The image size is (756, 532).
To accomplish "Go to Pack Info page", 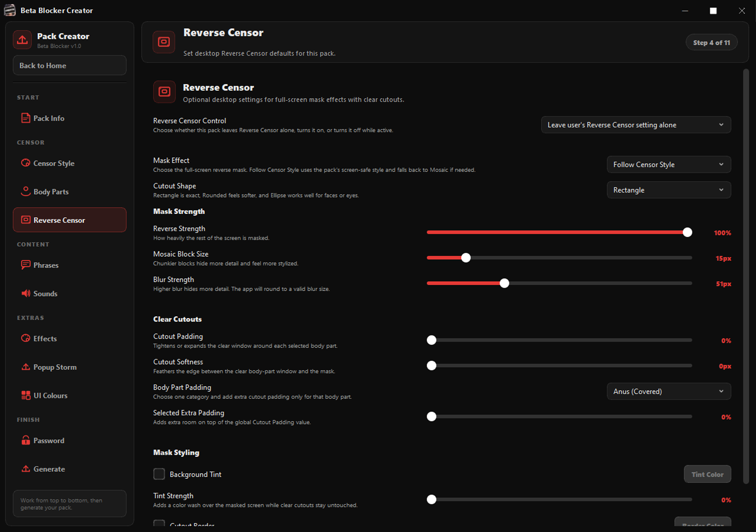I will click(69, 118).
